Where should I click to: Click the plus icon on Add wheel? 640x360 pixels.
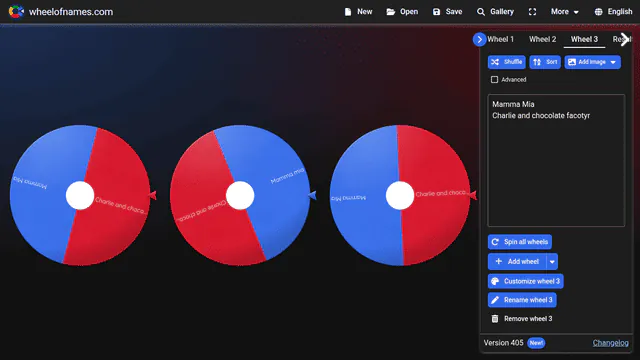click(x=498, y=261)
